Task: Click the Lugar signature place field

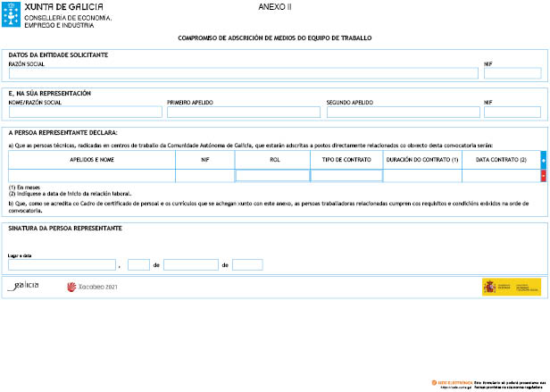Action: [62, 265]
